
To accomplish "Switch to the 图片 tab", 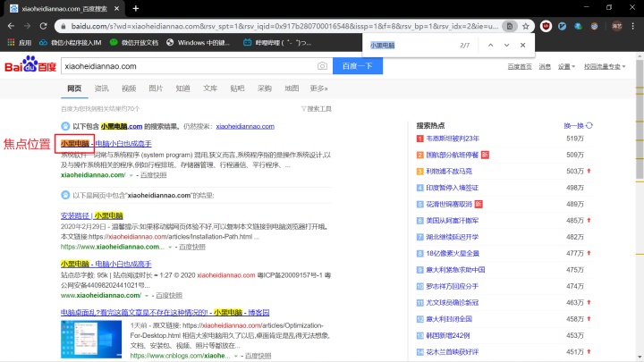I will (x=156, y=88).
